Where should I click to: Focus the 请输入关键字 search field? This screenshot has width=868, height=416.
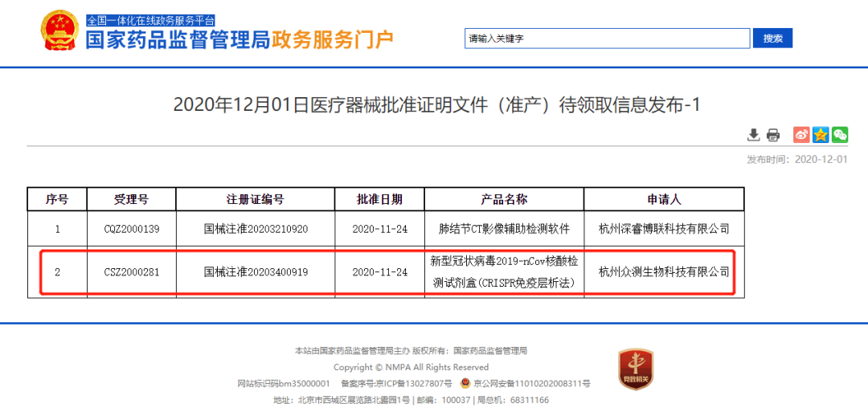point(608,39)
